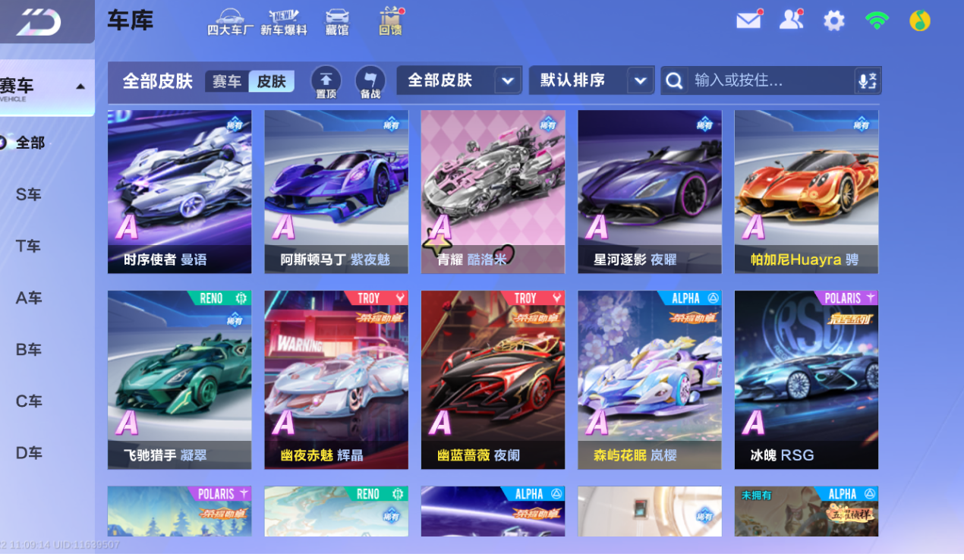The image size is (964, 560).
Task: Click the 置顶 pin-to-top icon
Action: [x=326, y=82]
